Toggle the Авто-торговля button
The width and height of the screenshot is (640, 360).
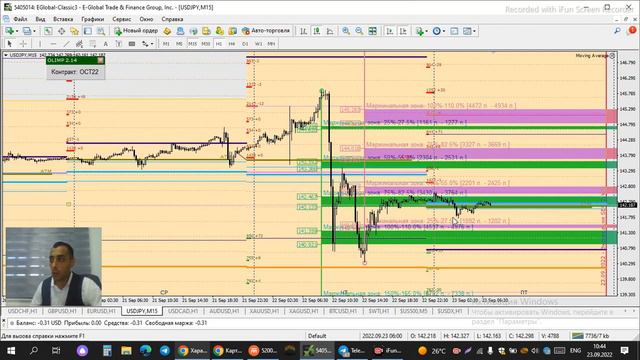coord(266,31)
